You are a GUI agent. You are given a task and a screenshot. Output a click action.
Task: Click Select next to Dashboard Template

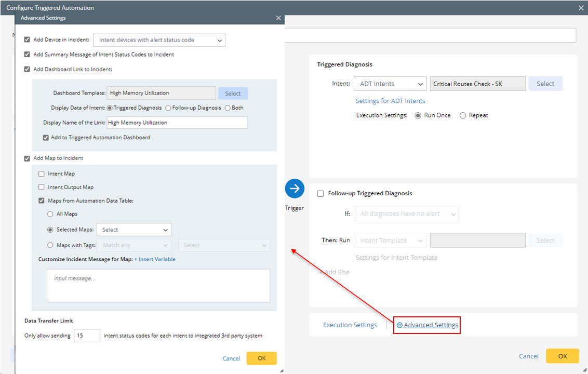(233, 93)
